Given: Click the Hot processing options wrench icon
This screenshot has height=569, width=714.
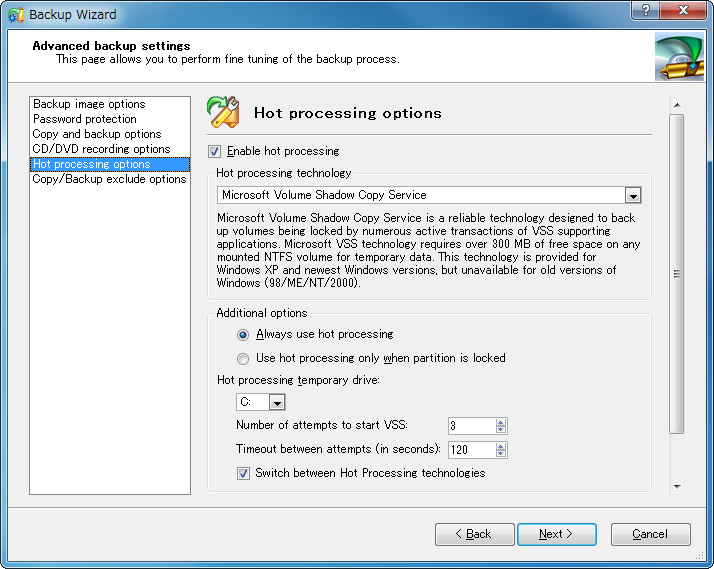Looking at the screenshot, I should pyautogui.click(x=222, y=112).
